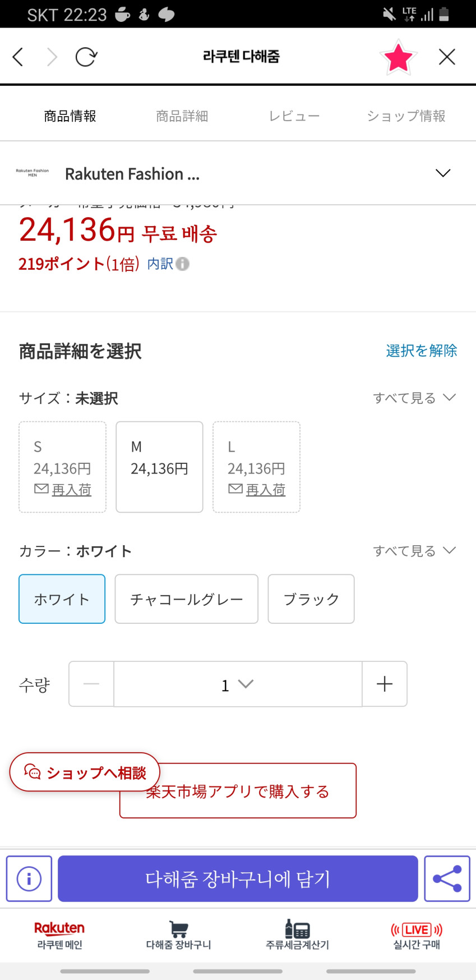Tap the info icon beside points breakdown
Image resolution: width=476 pixels, height=980 pixels.
pos(183,264)
